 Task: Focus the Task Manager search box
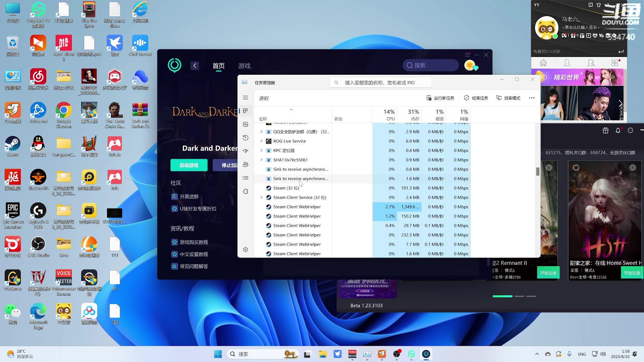380,82
